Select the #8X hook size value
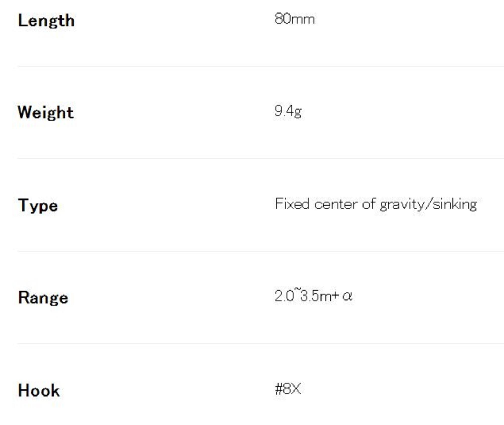The height and width of the screenshot is (425, 504). point(288,389)
